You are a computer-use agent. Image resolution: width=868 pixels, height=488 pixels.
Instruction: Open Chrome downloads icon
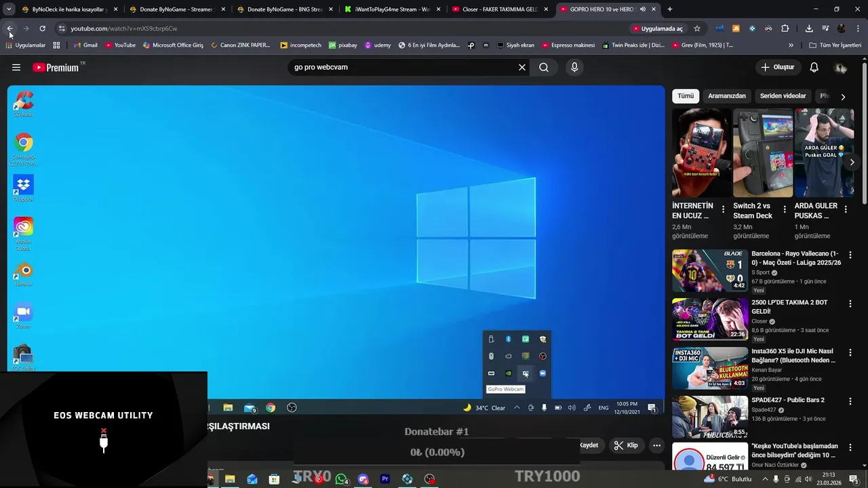click(809, 28)
